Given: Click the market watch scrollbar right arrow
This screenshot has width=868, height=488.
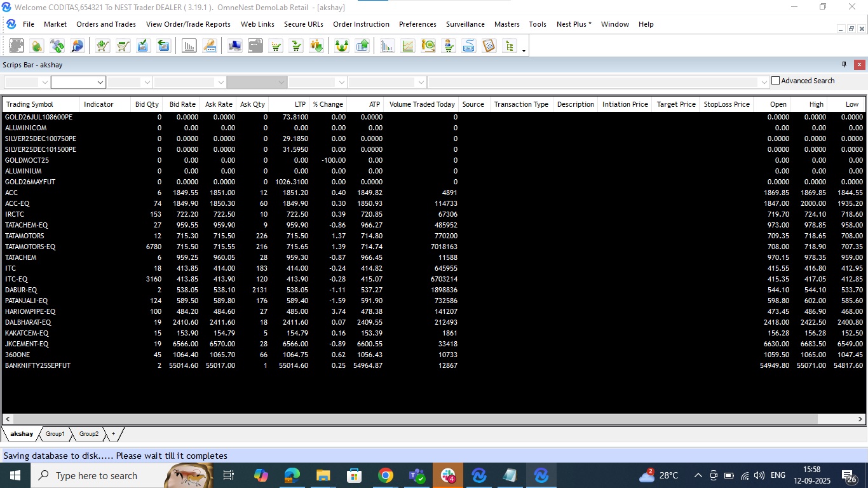Looking at the screenshot, I should click(860, 419).
